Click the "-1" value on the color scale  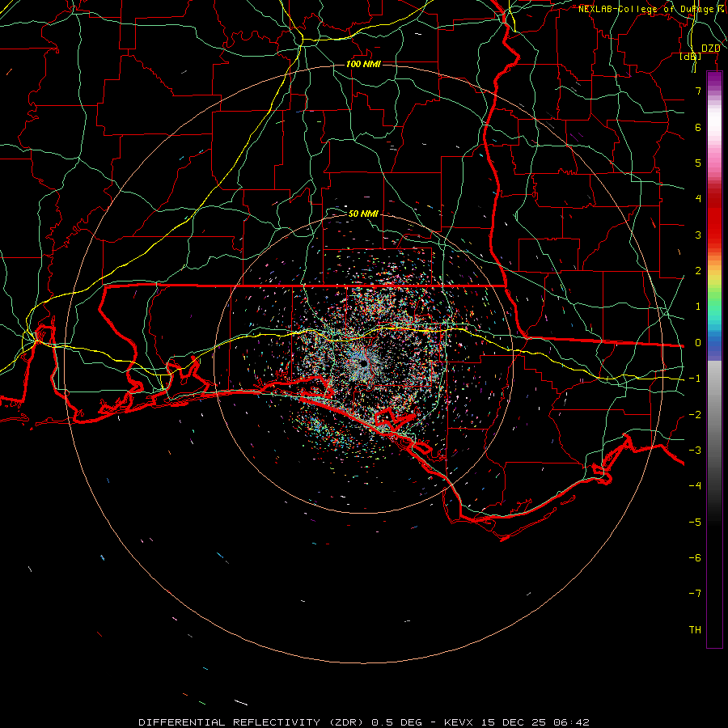695,379
